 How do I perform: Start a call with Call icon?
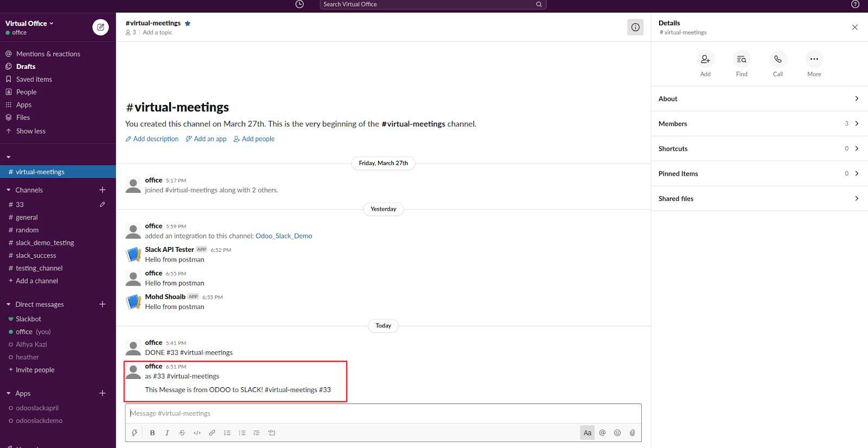pyautogui.click(x=778, y=59)
